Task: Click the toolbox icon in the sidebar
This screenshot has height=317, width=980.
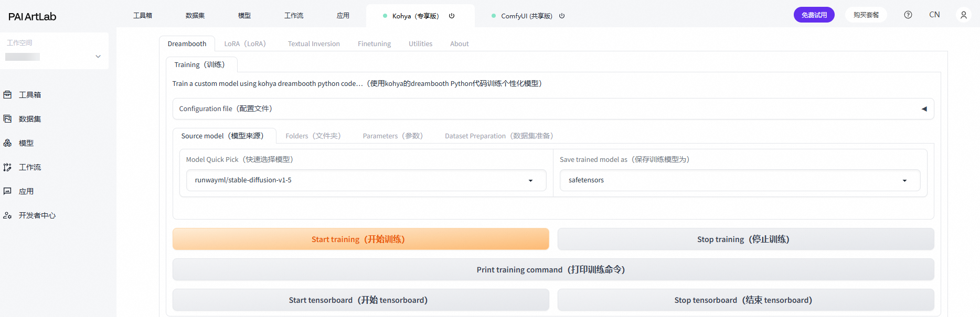Action: (7, 95)
